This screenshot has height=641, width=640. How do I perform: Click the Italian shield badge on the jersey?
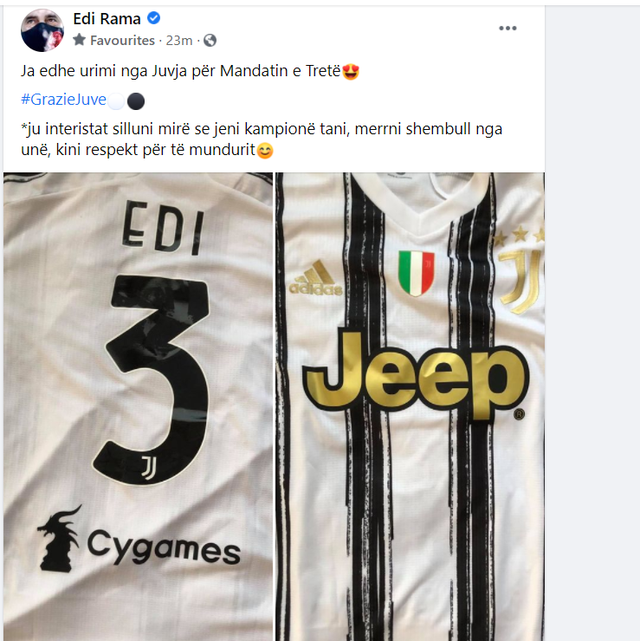416,273
